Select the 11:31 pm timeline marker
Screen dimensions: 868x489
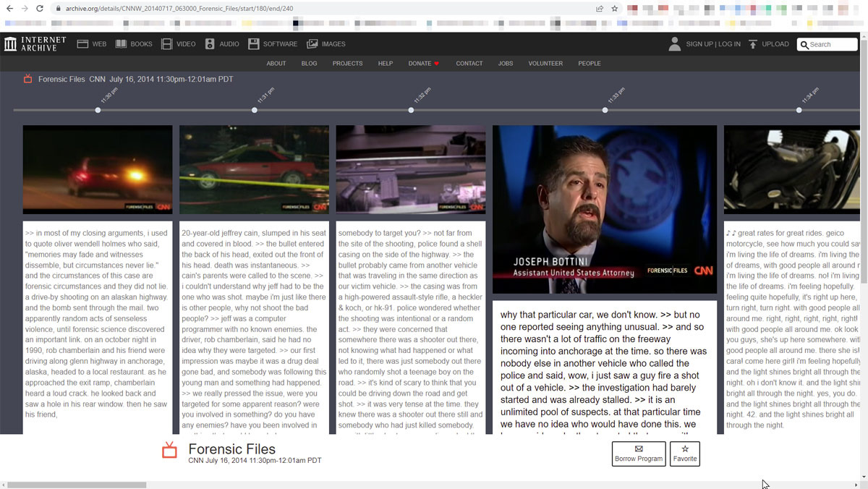point(255,110)
